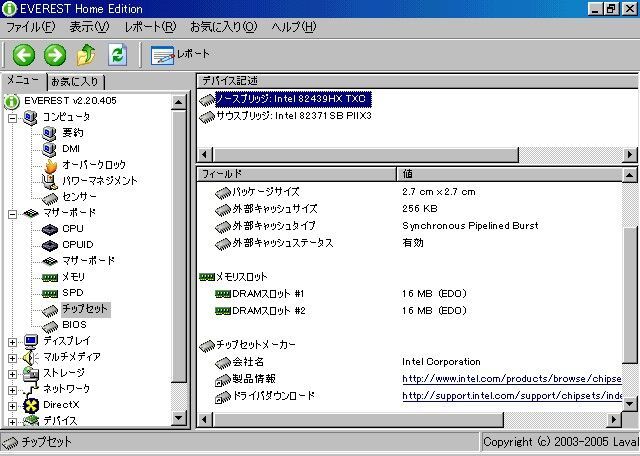
Task: Click the フィールド column header
Action: pos(296,174)
